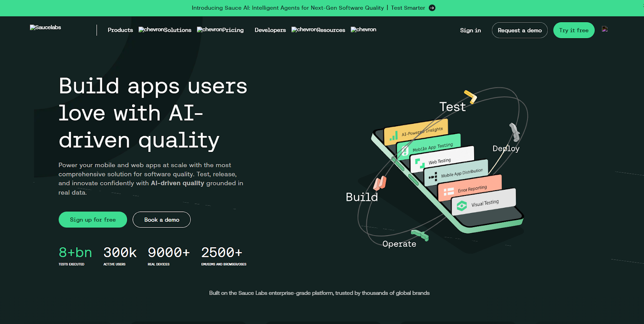Expand the Products chevron

(x=151, y=29)
